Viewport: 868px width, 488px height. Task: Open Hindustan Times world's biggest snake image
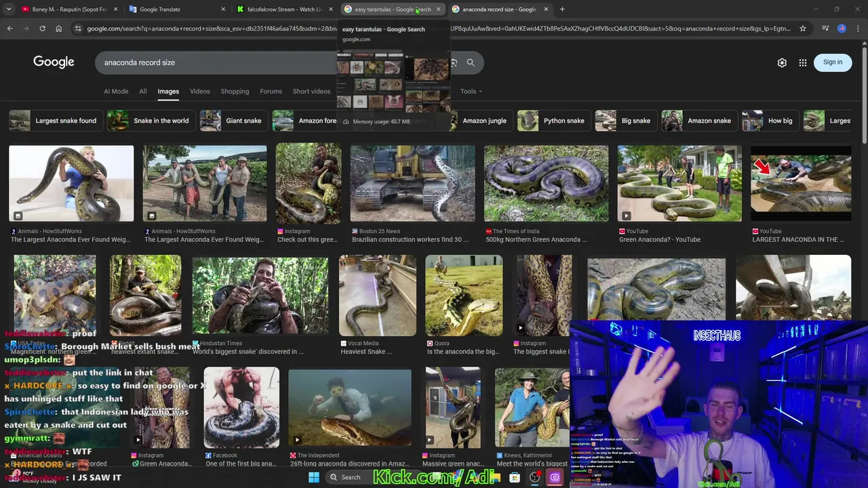click(260, 296)
